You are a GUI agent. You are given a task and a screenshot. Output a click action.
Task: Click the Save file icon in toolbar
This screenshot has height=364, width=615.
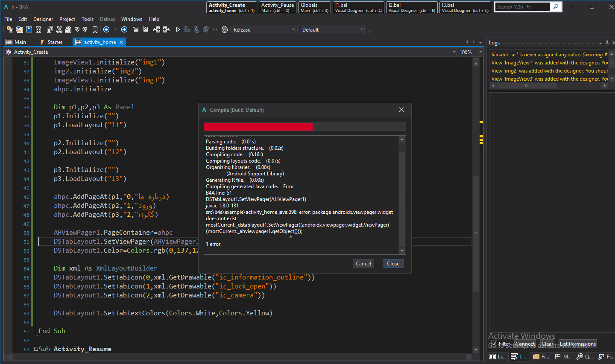click(29, 29)
